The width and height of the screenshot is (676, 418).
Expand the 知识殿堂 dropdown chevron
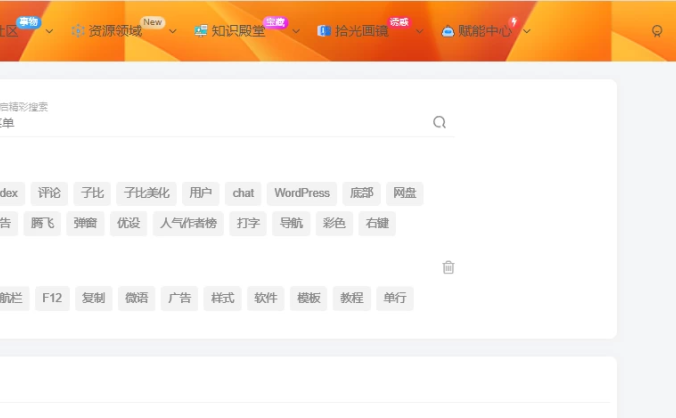pyautogui.click(x=296, y=31)
